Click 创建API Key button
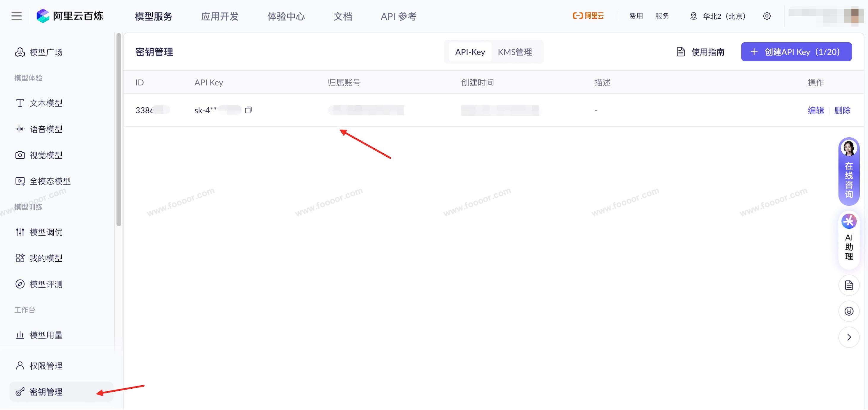 [796, 52]
